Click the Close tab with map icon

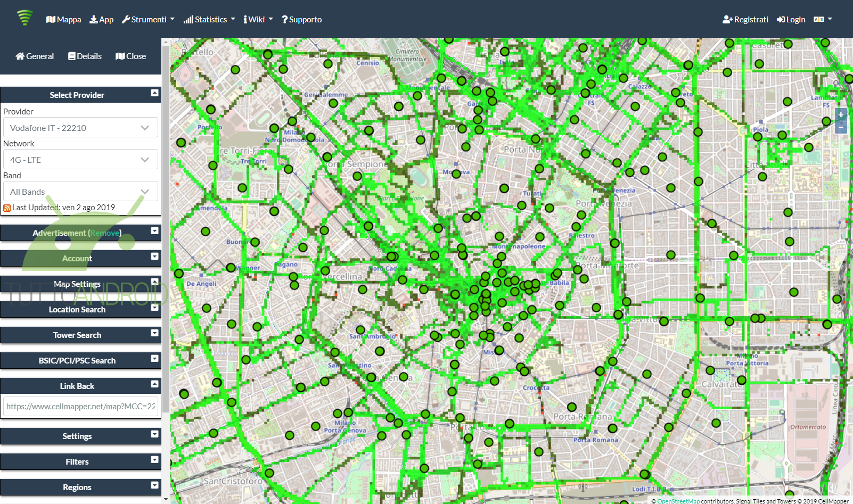(130, 56)
